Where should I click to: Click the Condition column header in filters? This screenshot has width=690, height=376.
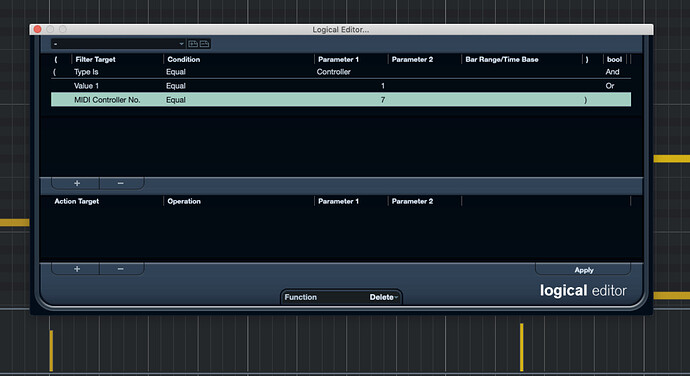pos(184,59)
